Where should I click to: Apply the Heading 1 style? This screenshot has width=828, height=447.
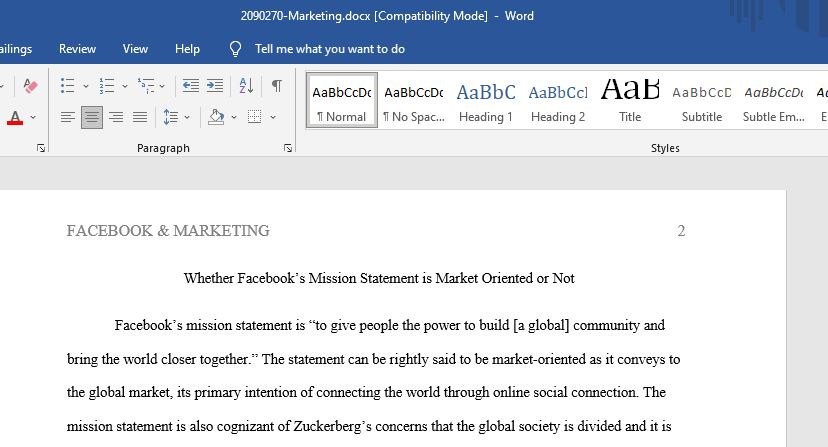point(486,100)
